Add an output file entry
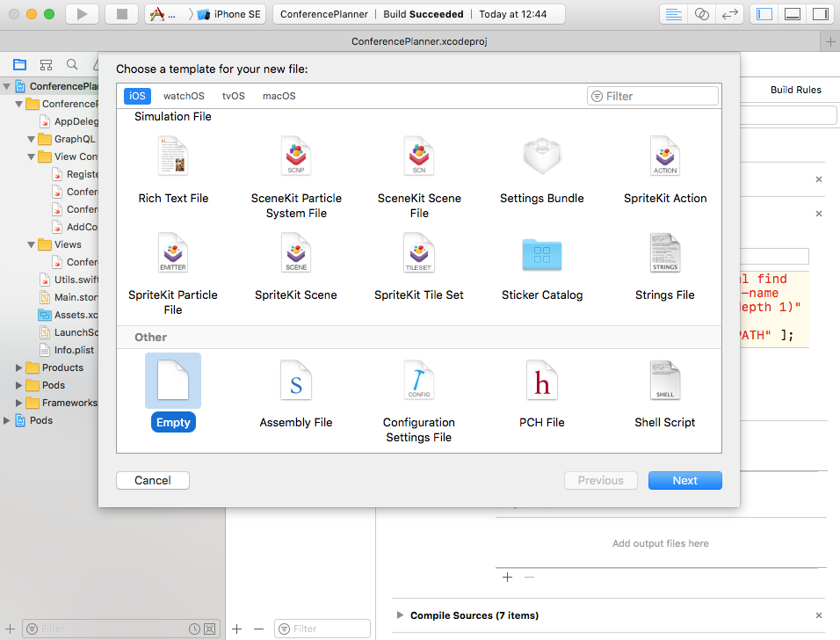The width and height of the screenshot is (840, 640). pos(507,578)
